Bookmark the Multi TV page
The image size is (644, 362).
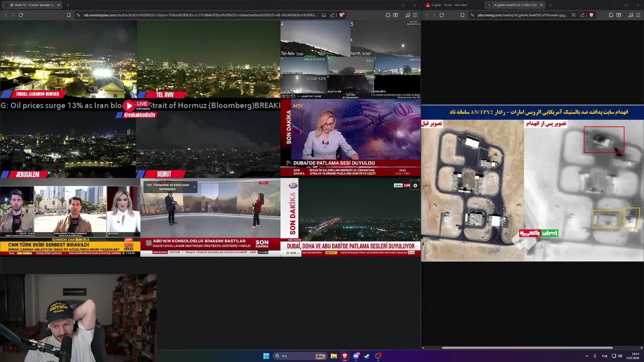69,15
